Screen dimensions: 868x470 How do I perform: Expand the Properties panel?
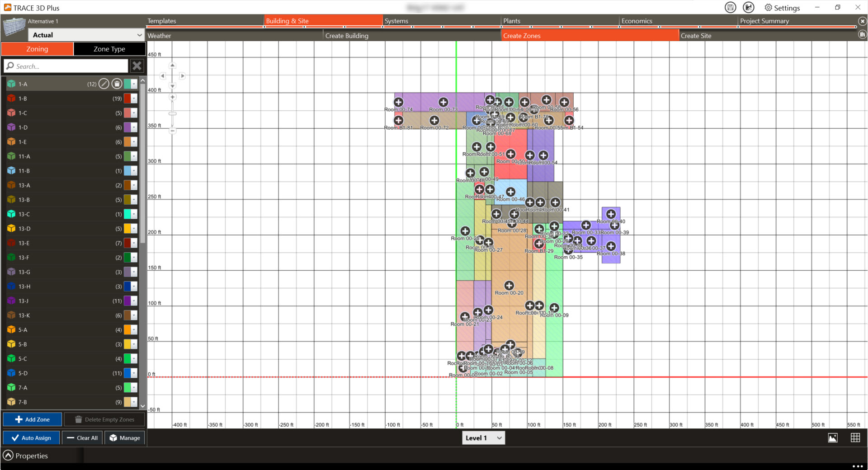(x=8, y=456)
